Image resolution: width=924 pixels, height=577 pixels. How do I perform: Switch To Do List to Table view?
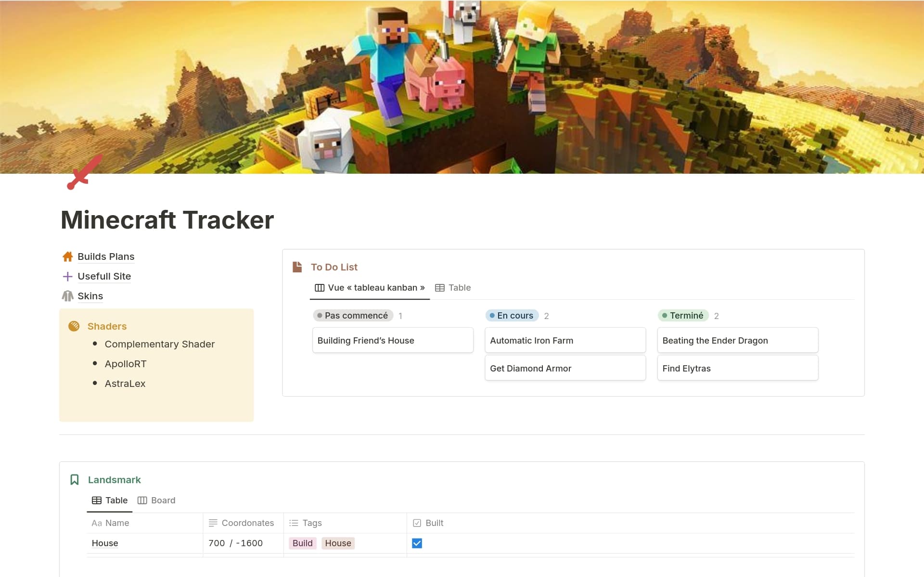point(453,288)
